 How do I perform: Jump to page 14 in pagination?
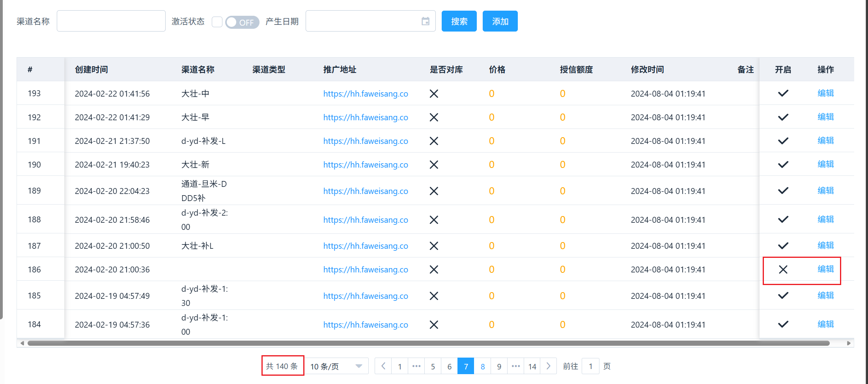(532, 366)
